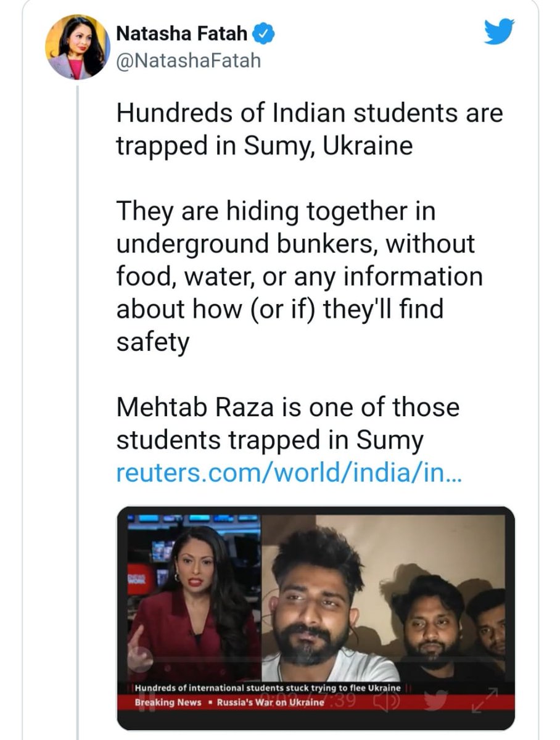Click the blue verified badge beside Natasha Fatah
This screenshot has height=740, width=560.
tap(261, 35)
